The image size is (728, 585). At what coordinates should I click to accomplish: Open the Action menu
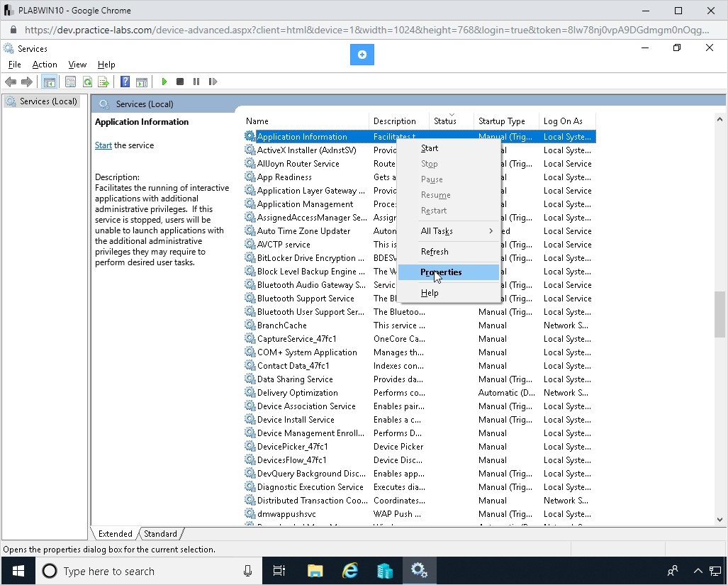coord(45,65)
